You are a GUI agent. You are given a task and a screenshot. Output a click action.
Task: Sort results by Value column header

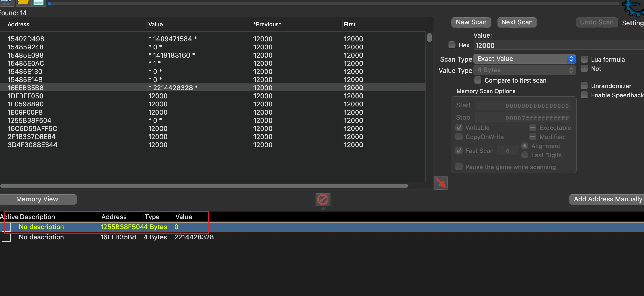pyautogui.click(x=155, y=24)
